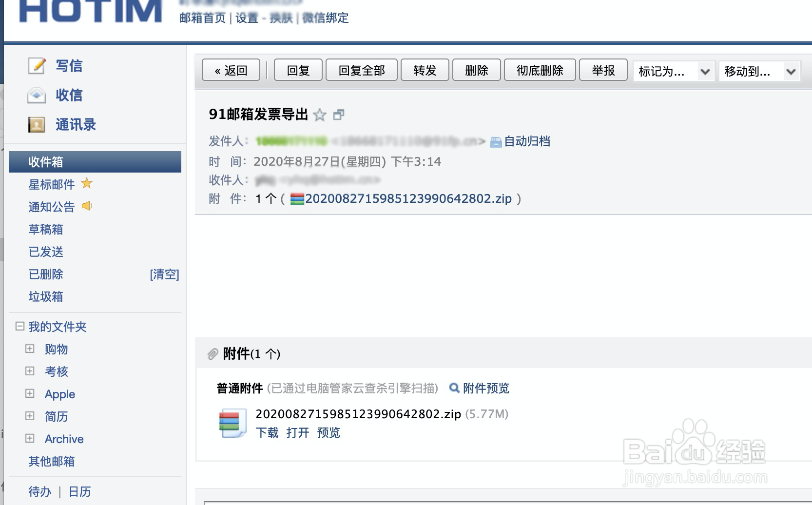Click zip filename text in attachment section
Viewport: 812px width, 505px height.
pos(358,414)
